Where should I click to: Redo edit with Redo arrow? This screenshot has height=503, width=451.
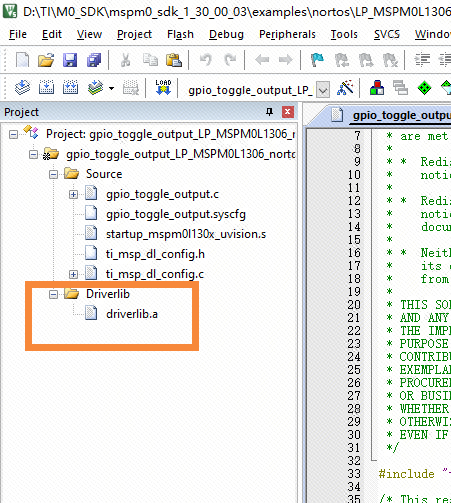(x=230, y=60)
